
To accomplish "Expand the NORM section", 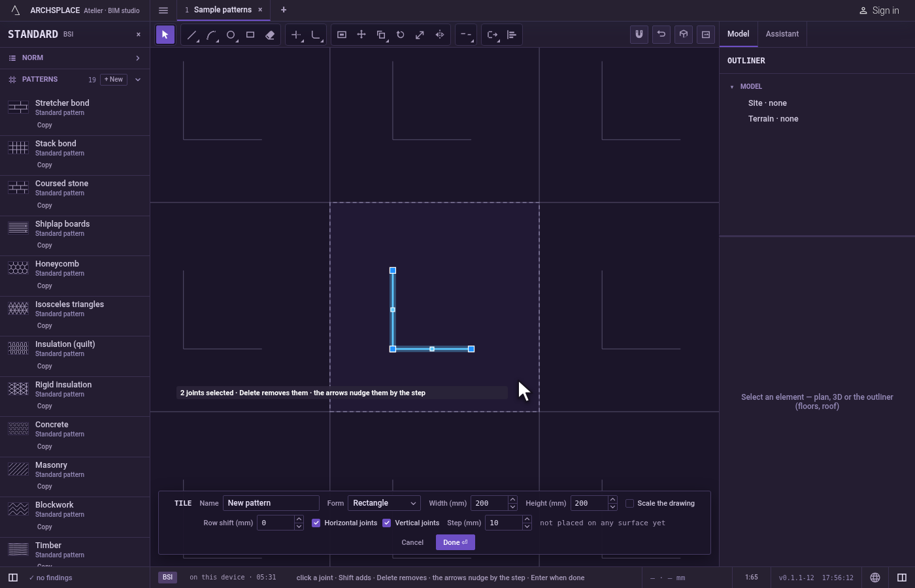I will click(75, 58).
